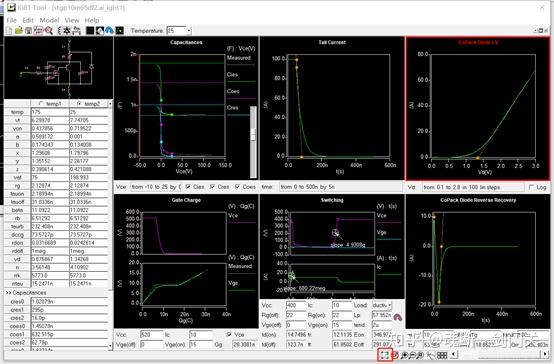Click the magnifier icon in top toolbar

click(x=49, y=31)
